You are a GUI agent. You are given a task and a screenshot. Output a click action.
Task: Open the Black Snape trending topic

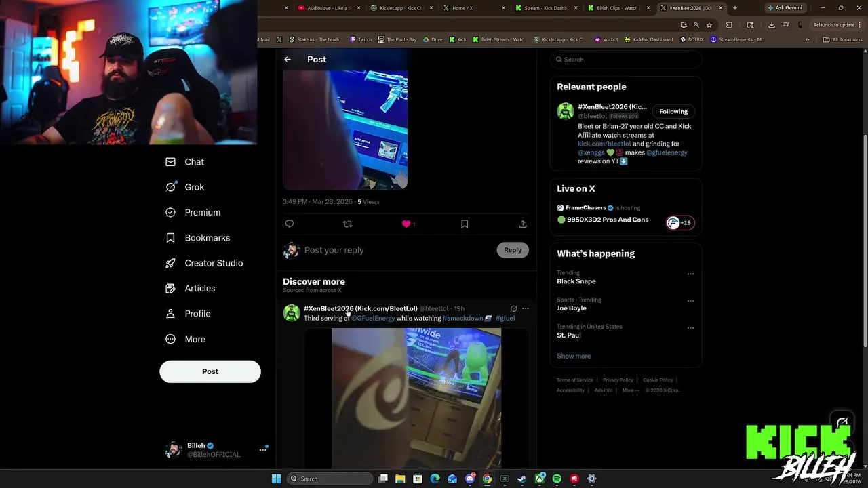(576, 281)
